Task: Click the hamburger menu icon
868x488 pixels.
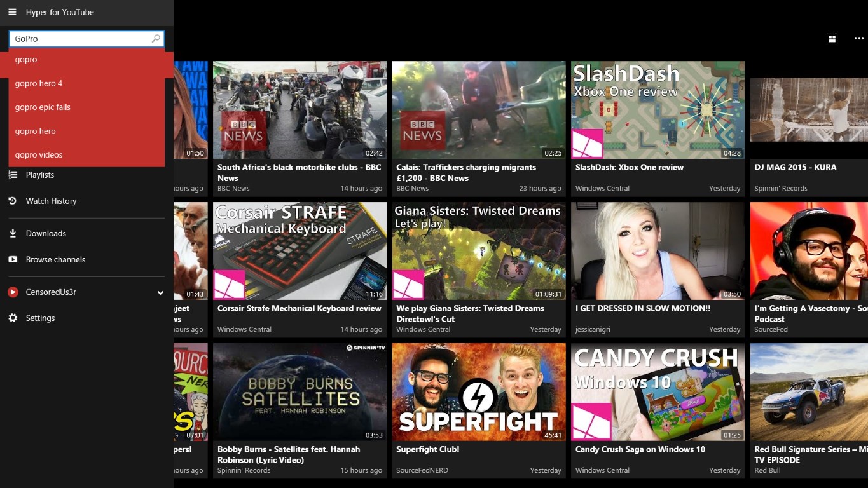Action: pos(12,12)
